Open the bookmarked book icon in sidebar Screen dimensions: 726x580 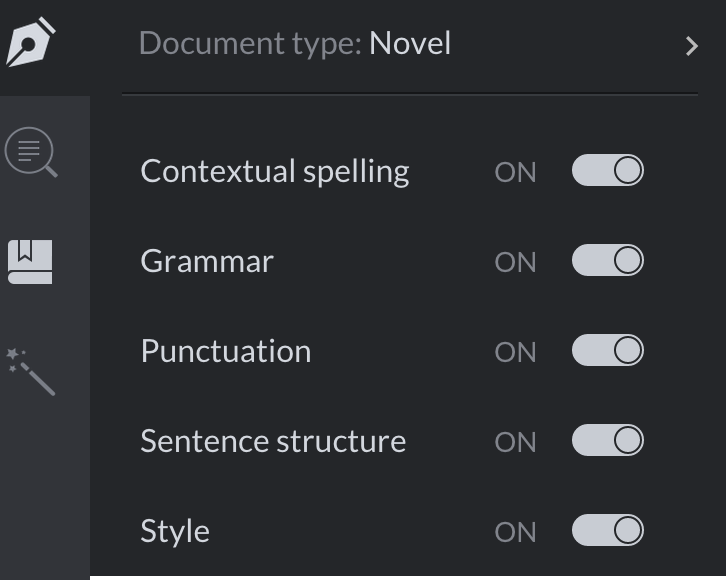(30, 261)
